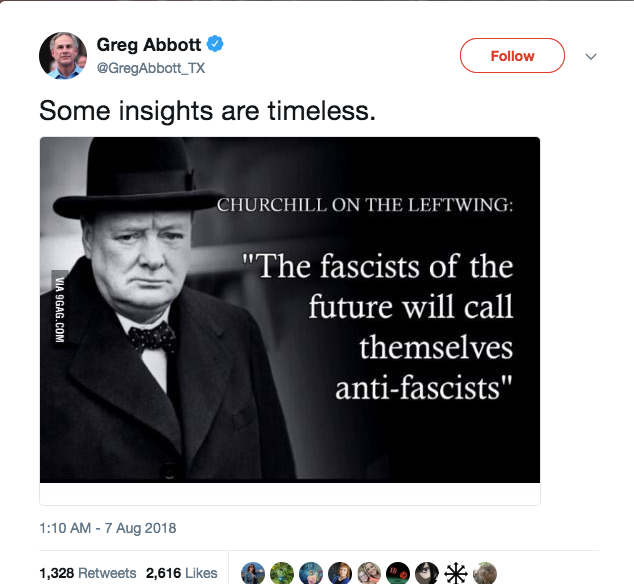Click the seventh liker avatar
Viewport: 634px width, 584px height.
click(427, 573)
